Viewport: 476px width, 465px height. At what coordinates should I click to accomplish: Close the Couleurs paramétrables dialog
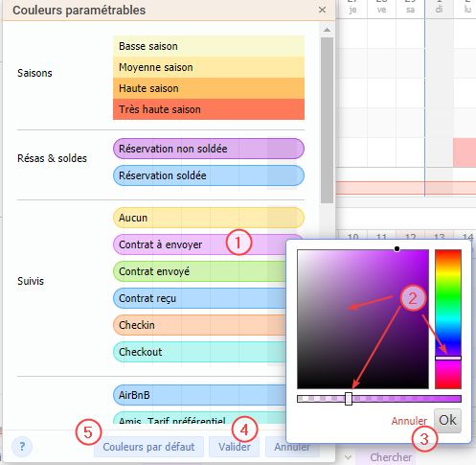322,10
